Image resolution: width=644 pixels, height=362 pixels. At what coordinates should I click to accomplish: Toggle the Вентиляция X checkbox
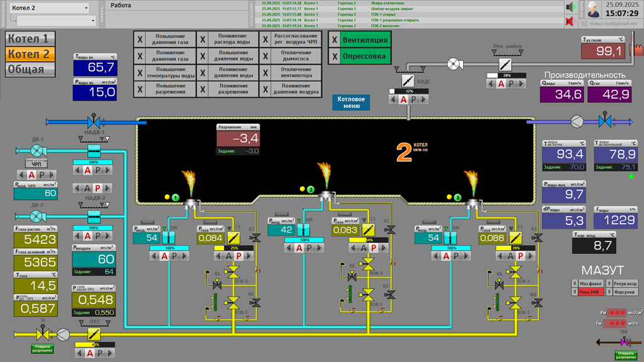point(335,40)
